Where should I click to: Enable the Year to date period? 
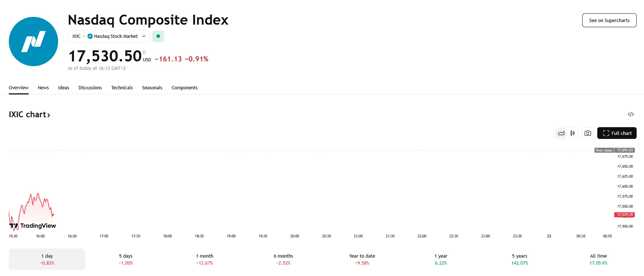[362, 259]
